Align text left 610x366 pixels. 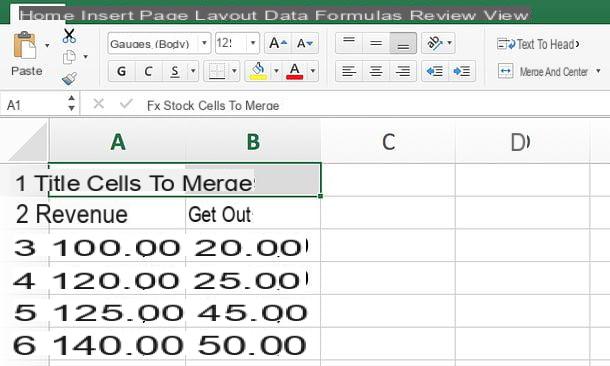(349, 71)
